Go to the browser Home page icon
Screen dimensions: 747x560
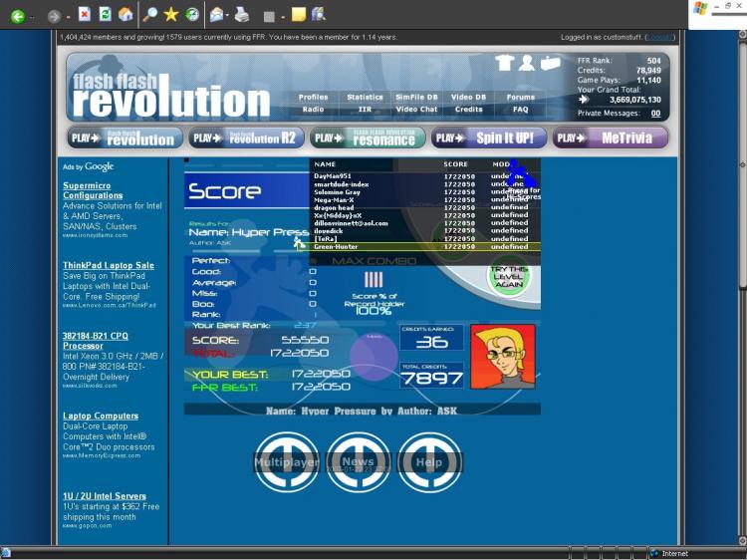[x=125, y=15]
